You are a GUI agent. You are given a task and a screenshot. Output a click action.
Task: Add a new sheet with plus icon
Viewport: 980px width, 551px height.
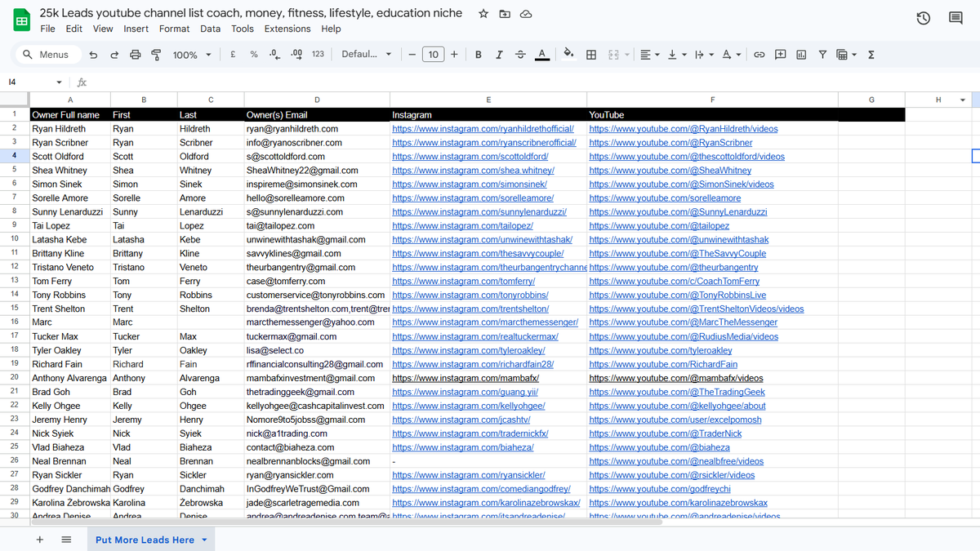click(39, 540)
